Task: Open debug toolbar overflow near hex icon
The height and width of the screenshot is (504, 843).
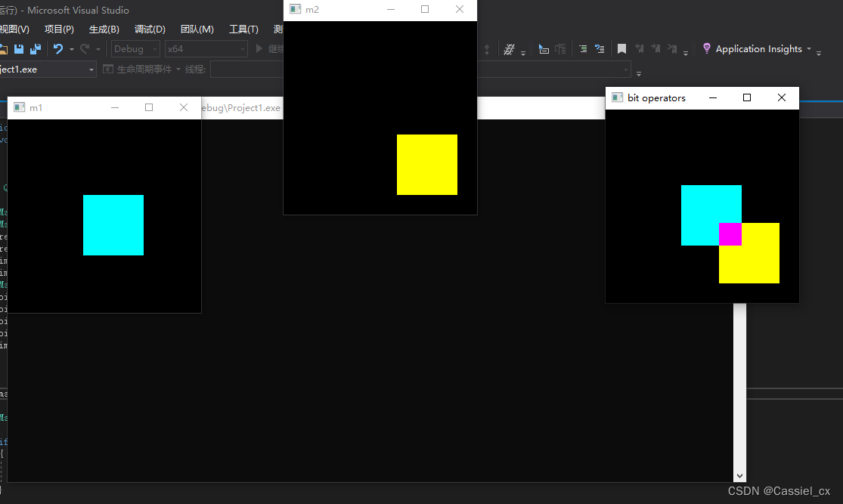Action: pos(522,53)
